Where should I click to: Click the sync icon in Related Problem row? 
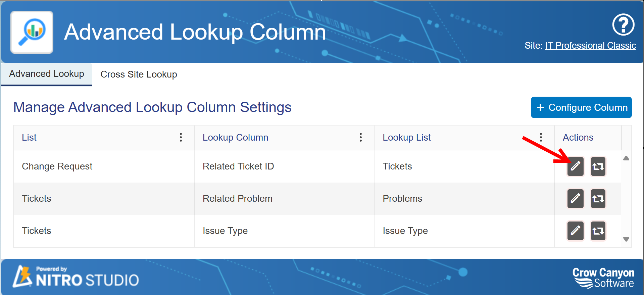tap(598, 198)
